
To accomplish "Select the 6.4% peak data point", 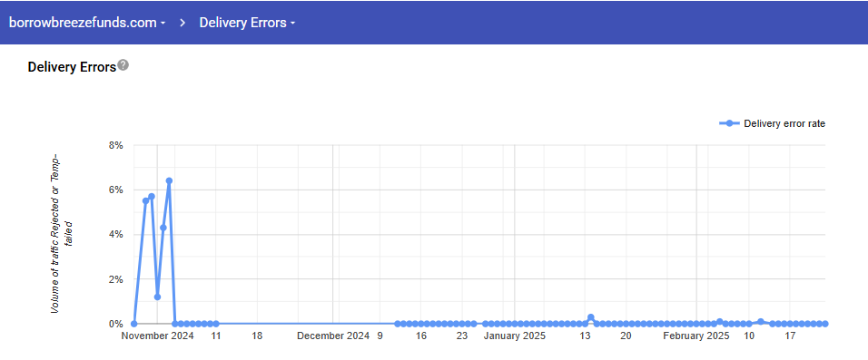I will [169, 180].
